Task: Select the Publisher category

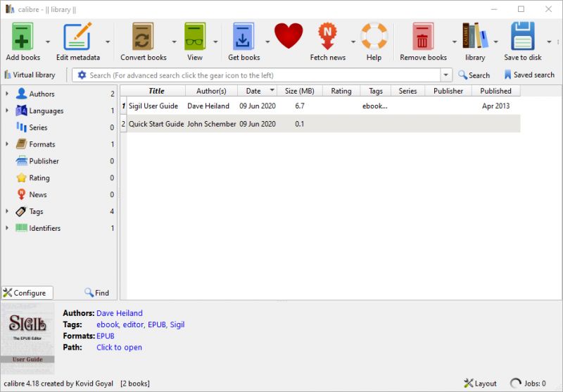Action: click(x=44, y=161)
